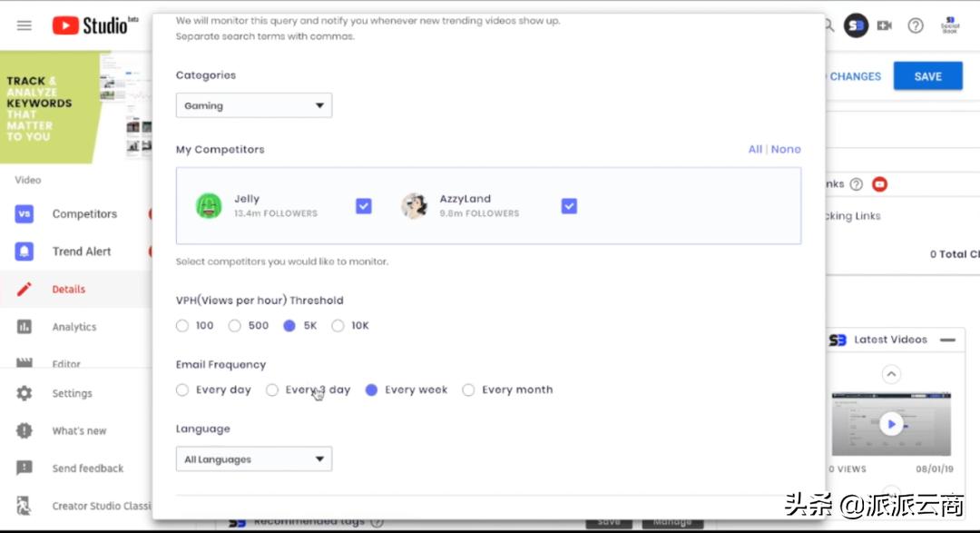Open Send feedback in the sidebar
Screen dimensions: 980x533
tap(87, 468)
